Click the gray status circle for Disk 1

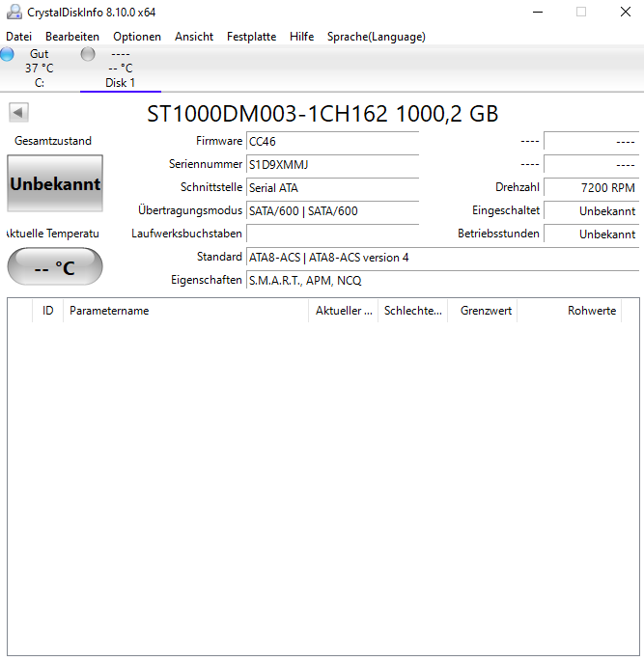point(88,54)
